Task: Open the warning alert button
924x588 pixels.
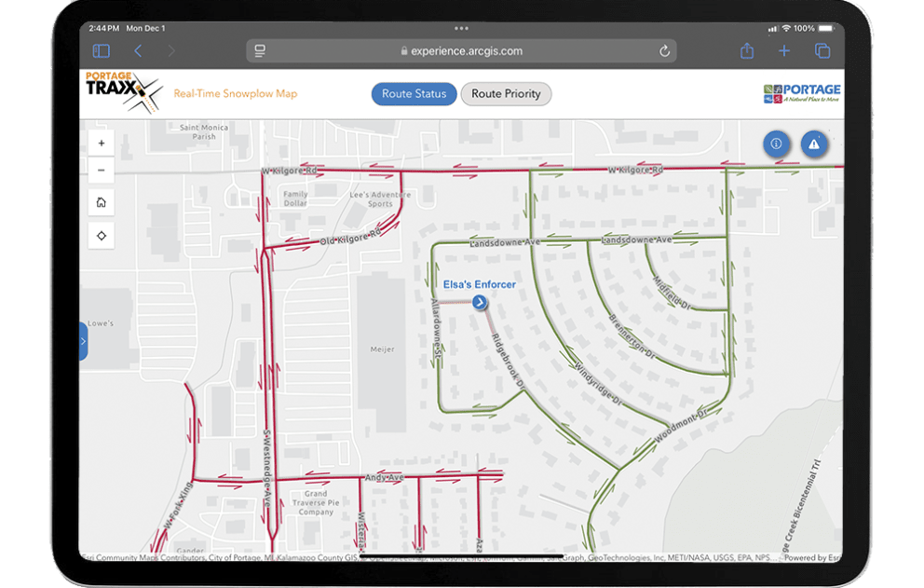Action: click(x=814, y=144)
